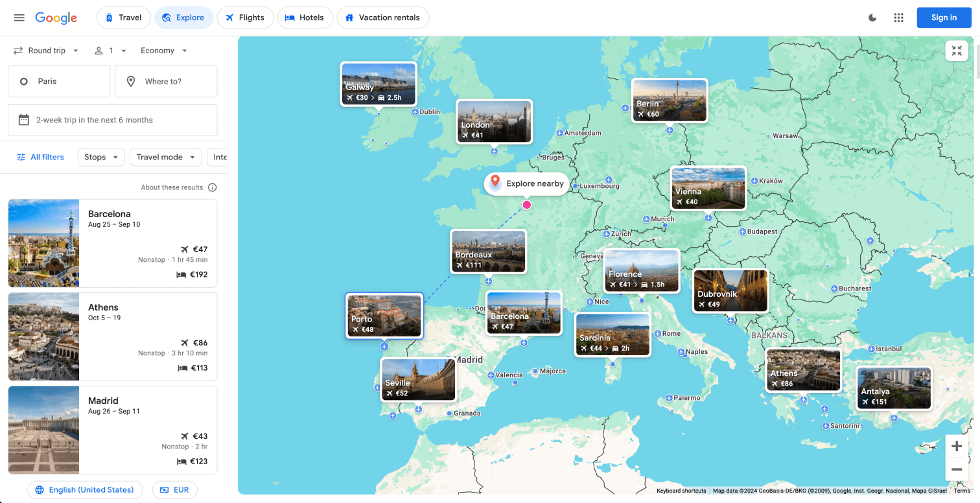Open the Round trip dropdown

[x=45, y=50]
